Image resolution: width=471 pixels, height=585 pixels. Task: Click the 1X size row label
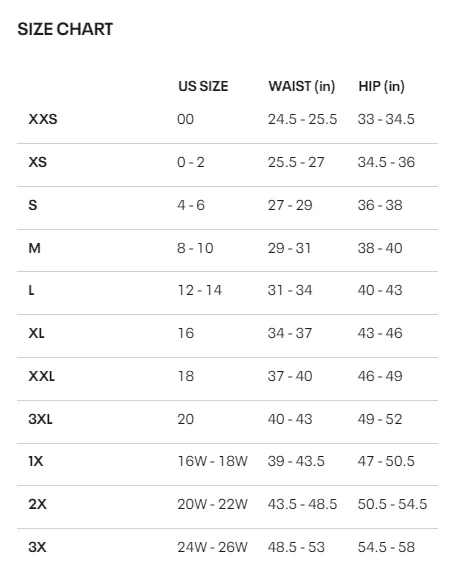pos(36,461)
